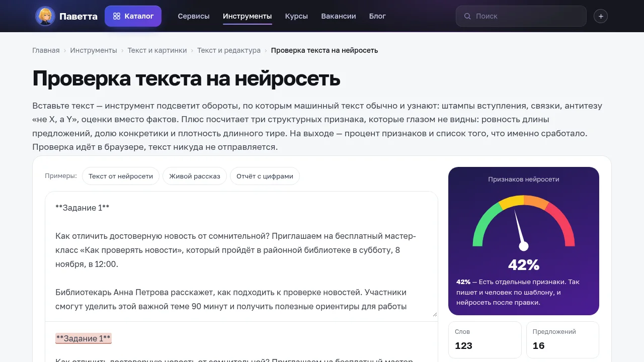Viewport: 644px width, 362px height.
Task: Click the search magnifier icon
Action: (x=467, y=16)
